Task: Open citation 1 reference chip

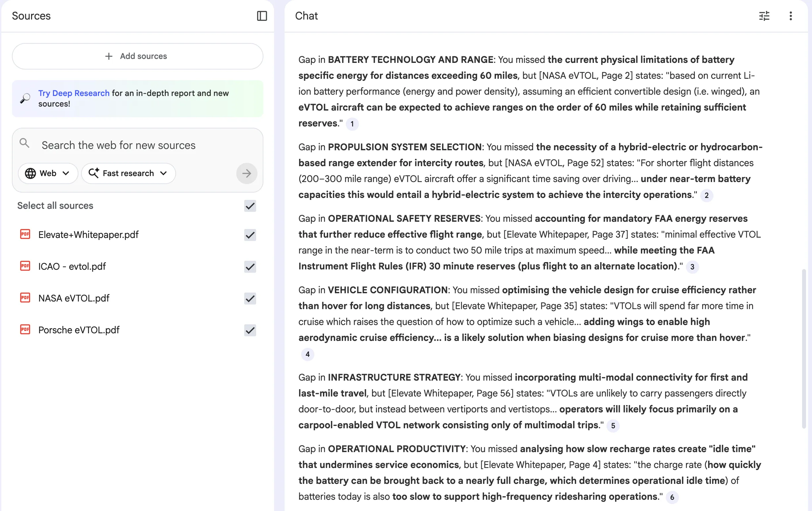Action: [x=352, y=124]
